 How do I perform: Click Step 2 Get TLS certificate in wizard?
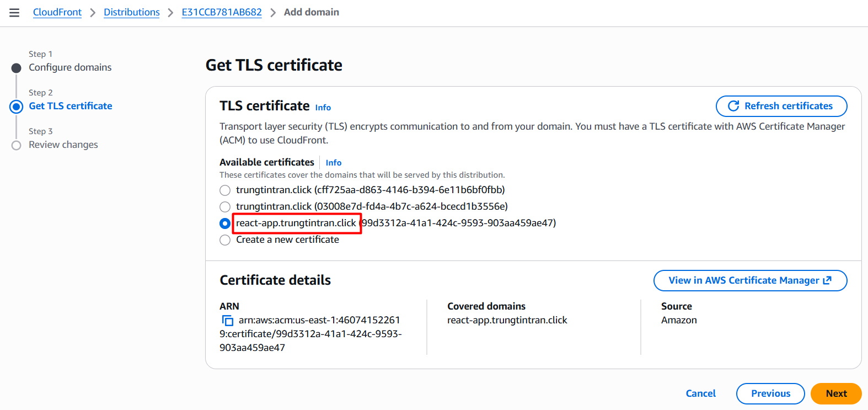point(71,106)
